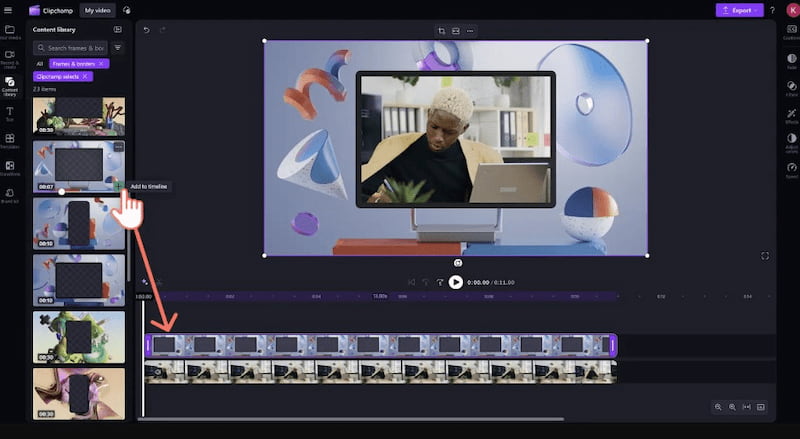This screenshot has height=439, width=800.
Task: Rename the project via My video title
Action: (x=97, y=10)
